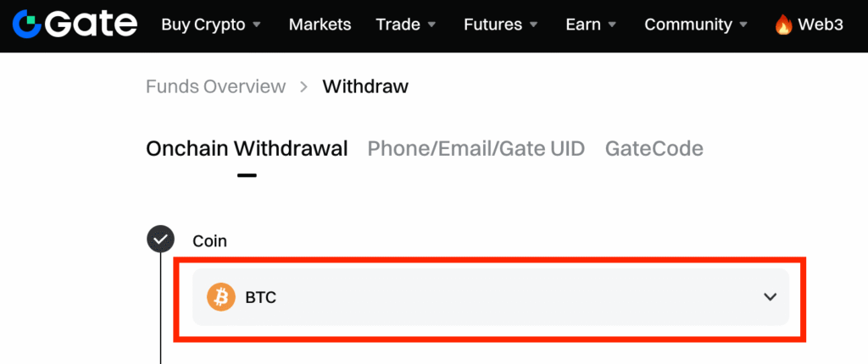Expand the Trade menu arrow
The width and height of the screenshot is (868, 364).
click(431, 25)
